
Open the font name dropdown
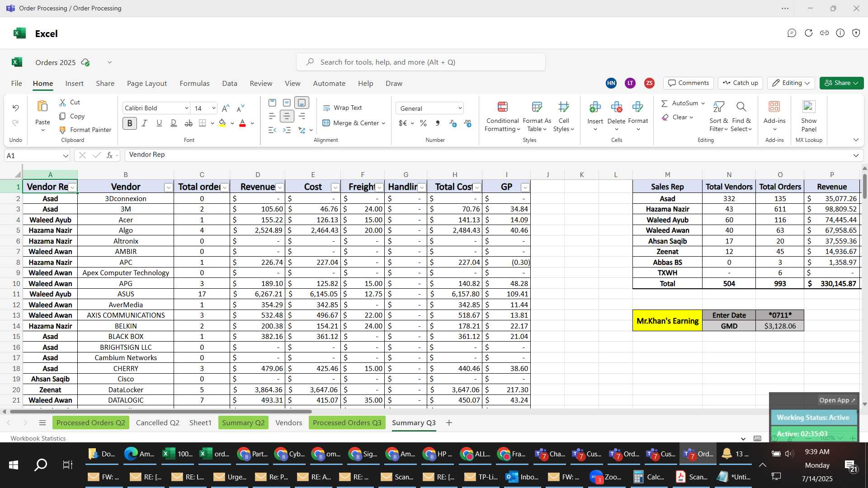point(186,108)
